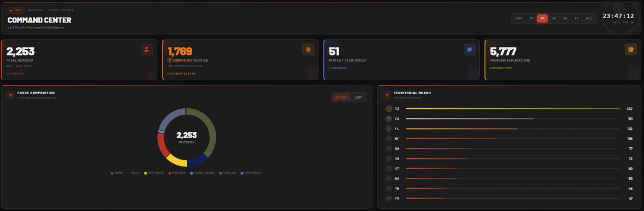Screen dimensions: 644x211
Task: Click the rank 2 silver badge for CA
Action: (x=389, y=118)
